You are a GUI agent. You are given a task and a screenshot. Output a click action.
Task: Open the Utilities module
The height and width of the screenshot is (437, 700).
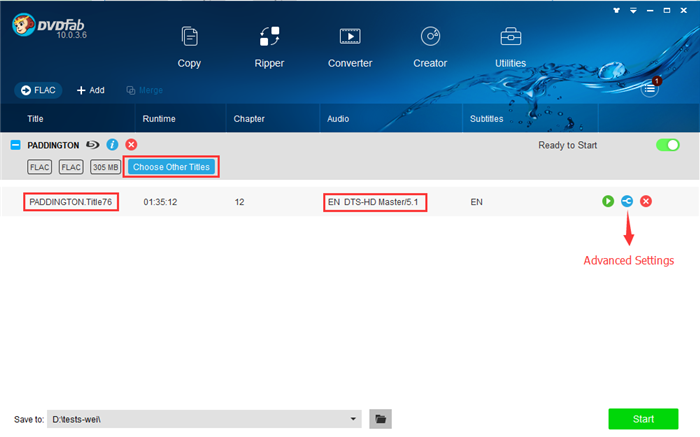point(511,47)
